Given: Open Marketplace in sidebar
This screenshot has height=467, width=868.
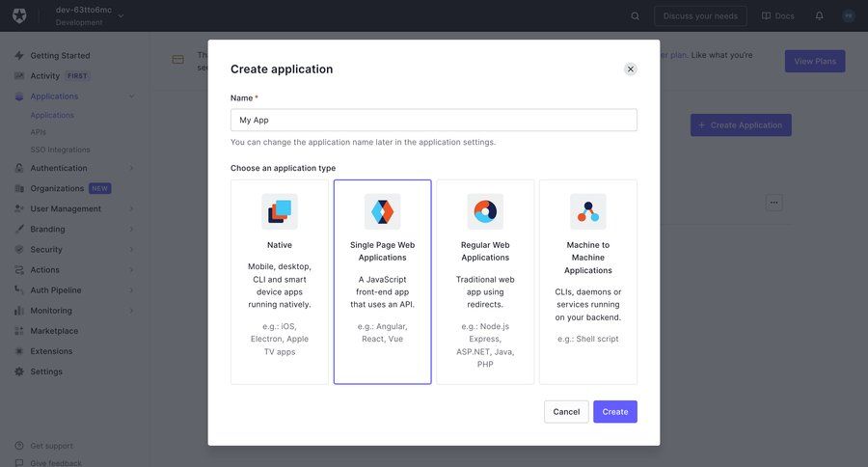Looking at the screenshot, I should coord(54,331).
